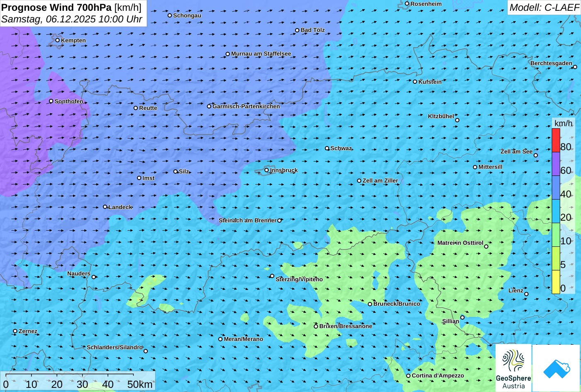Click the '50km' scale bar label
This screenshot has width=581, height=392.
point(140,384)
